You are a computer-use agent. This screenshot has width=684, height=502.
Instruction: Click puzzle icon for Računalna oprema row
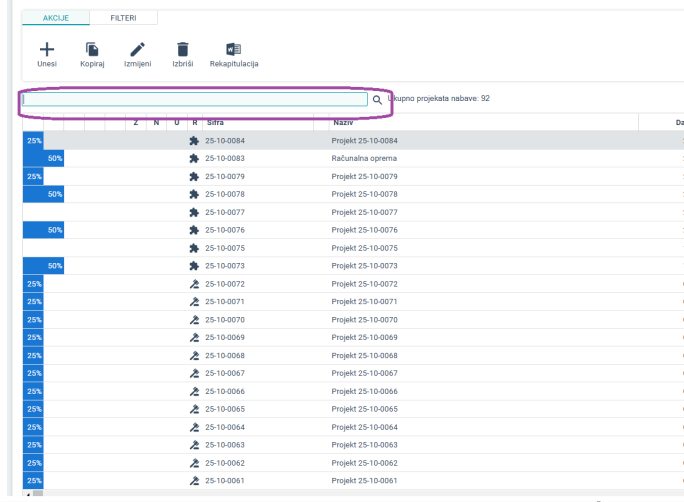click(x=194, y=158)
